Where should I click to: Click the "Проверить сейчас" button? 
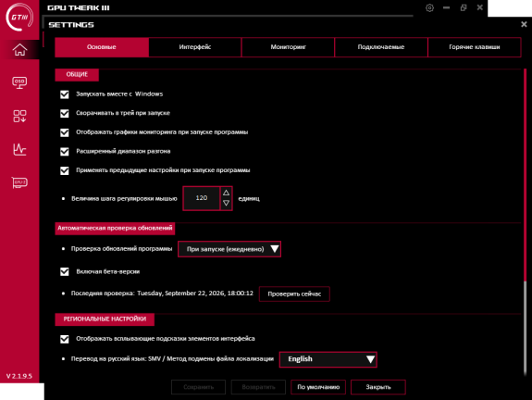(x=294, y=294)
